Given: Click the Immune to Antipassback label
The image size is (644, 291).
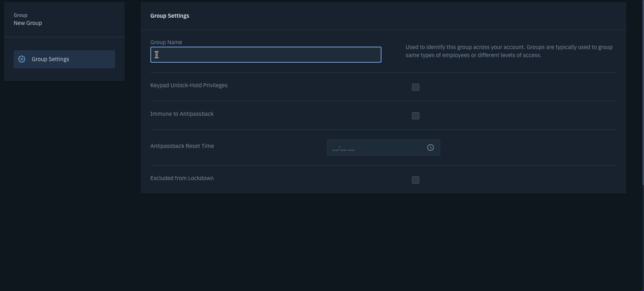Looking at the screenshot, I should point(182,114).
